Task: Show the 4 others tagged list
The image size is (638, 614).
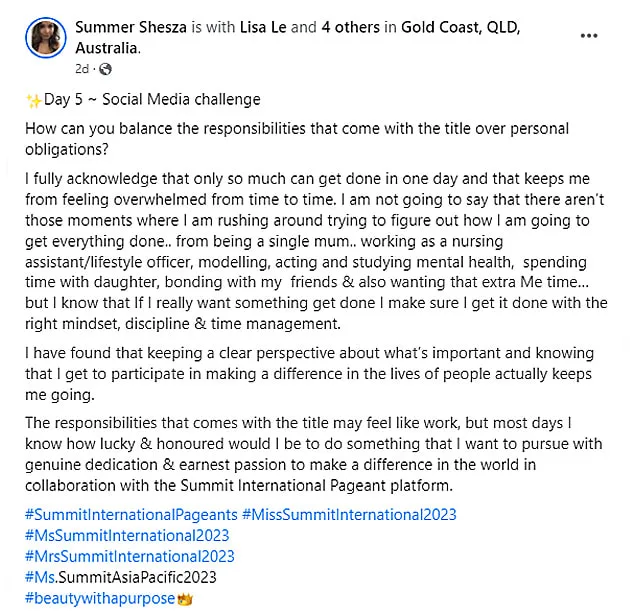Action: coord(351,27)
